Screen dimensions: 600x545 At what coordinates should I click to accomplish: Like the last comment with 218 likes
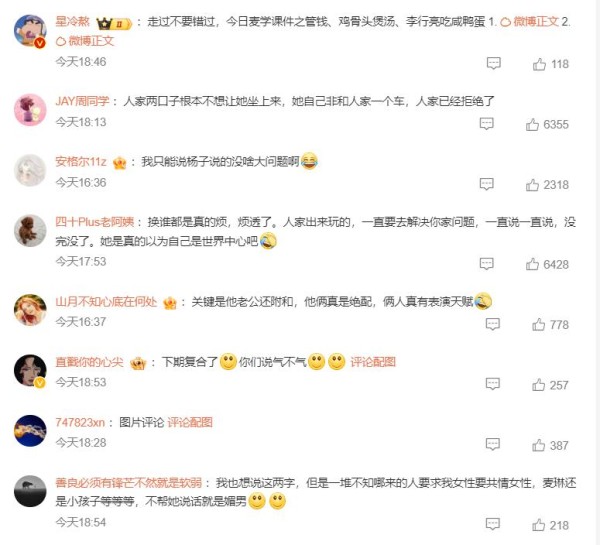[x=538, y=525]
